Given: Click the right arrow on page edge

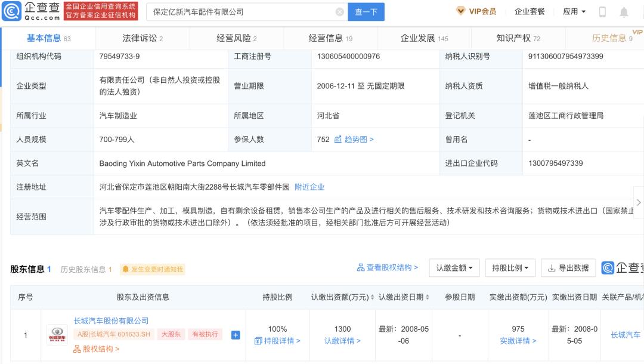Looking at the screenshot, I should (639, 203).
